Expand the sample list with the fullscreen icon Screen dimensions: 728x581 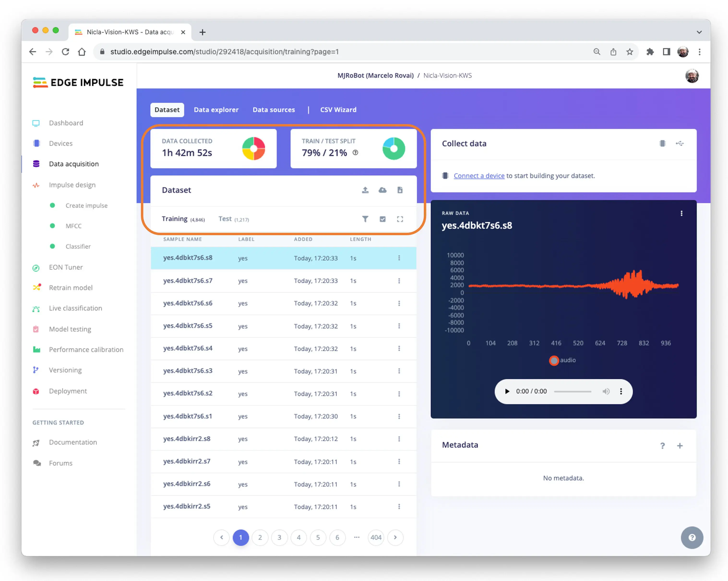(400, 219)
